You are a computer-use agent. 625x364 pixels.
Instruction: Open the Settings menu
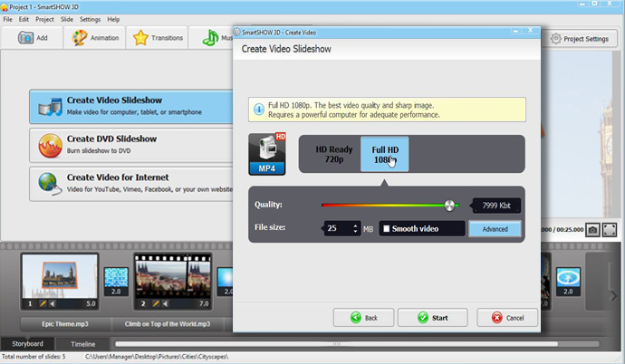[x=90, y=19]
